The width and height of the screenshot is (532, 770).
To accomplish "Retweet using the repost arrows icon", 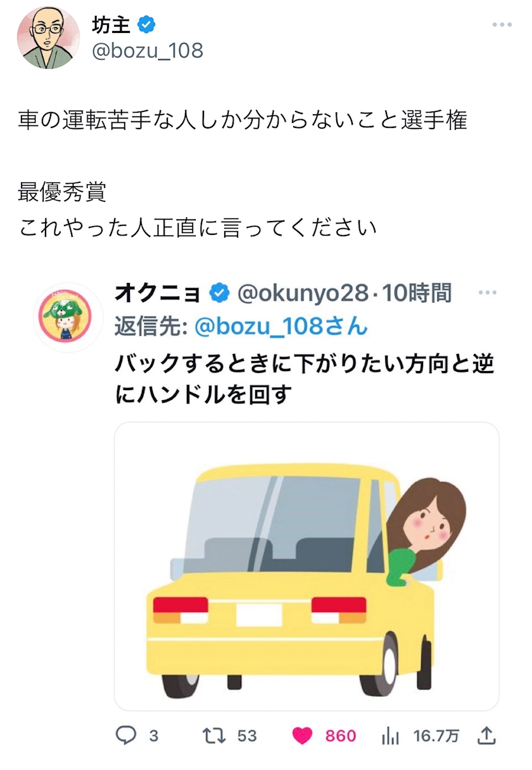I will (212, 735).
